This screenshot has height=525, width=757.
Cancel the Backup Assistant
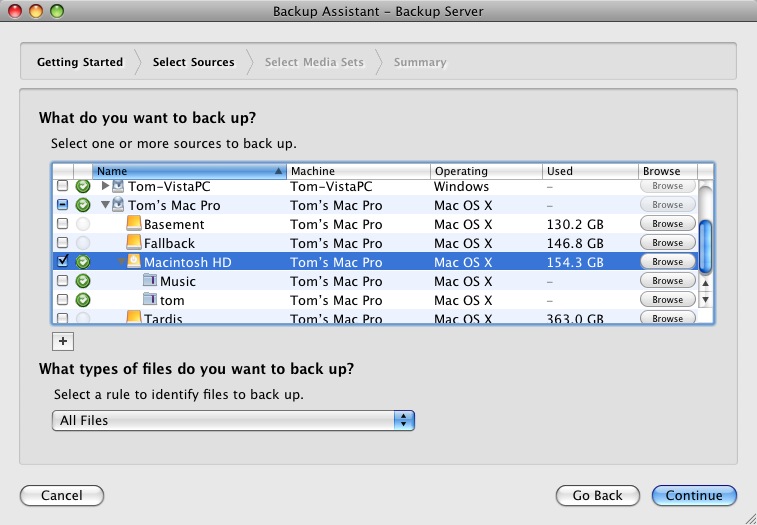coord(62,496)
